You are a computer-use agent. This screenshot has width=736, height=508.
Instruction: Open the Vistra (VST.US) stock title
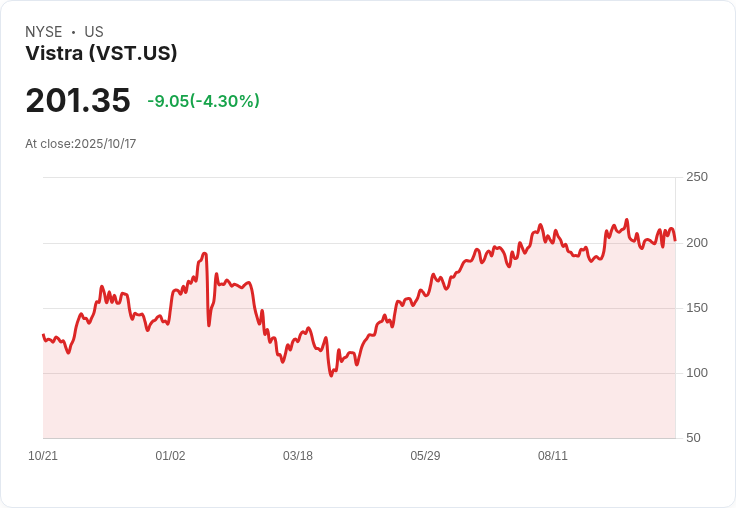[x=101, y=54]
